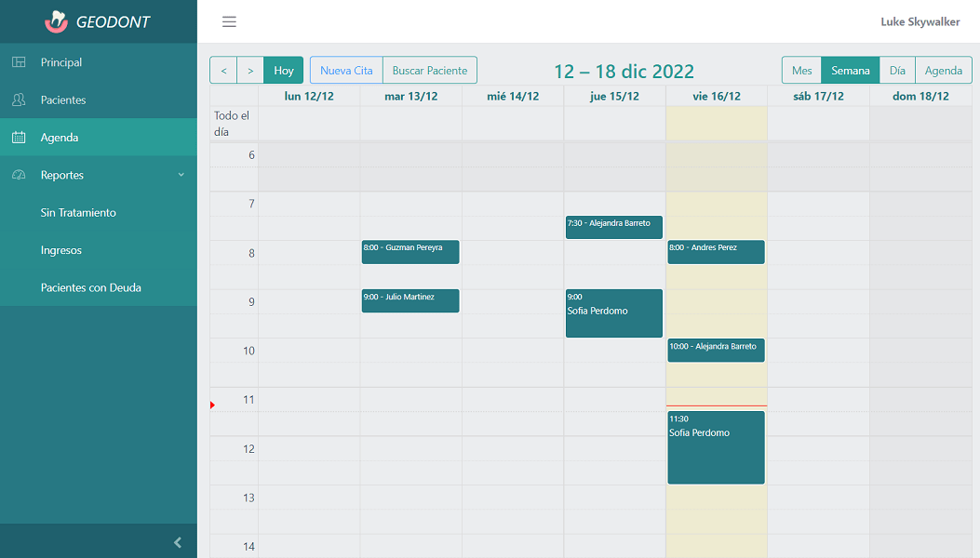Click the Principal dashboard icon
Screen dimensions: 980x558
tap(19, 62)
